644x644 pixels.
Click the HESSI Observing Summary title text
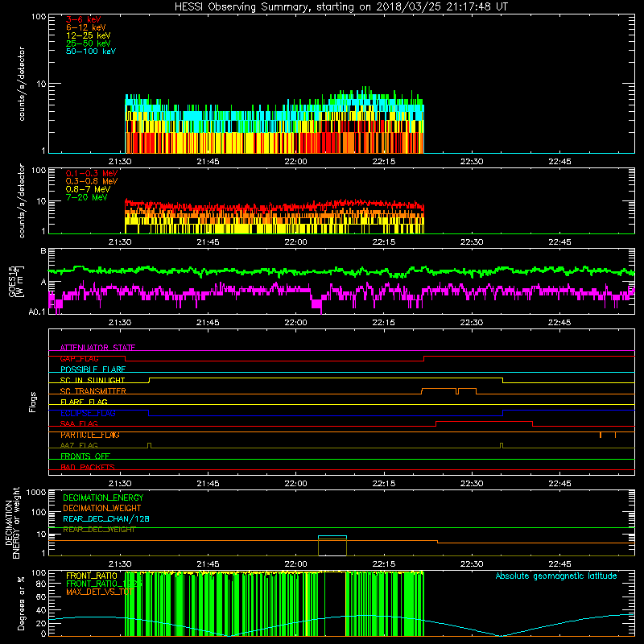pyautogui.click(x=341, y=7)
